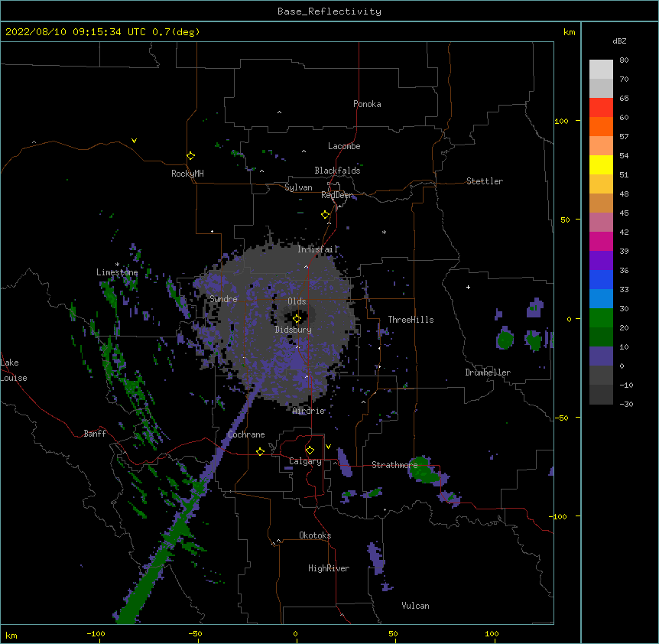Image resolution: width=659 pixels, height=644 pixels.
Task: Click the purple echo patch west of HighRiver
Action: [377, 558]
